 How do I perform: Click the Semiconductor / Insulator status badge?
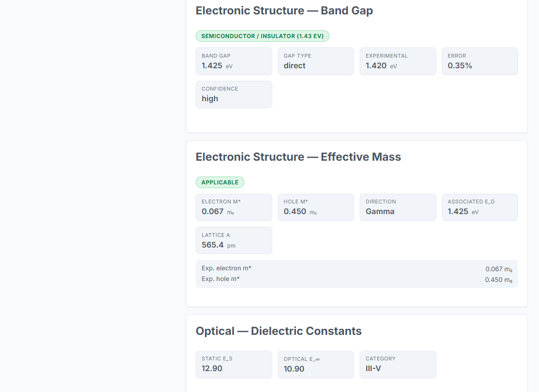tap(262, 36)
